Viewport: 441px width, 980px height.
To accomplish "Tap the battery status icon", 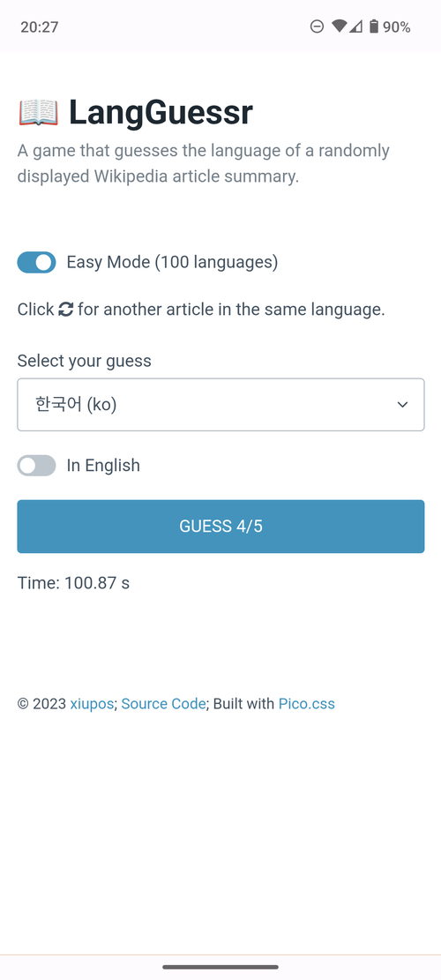I will pos(374,26).
